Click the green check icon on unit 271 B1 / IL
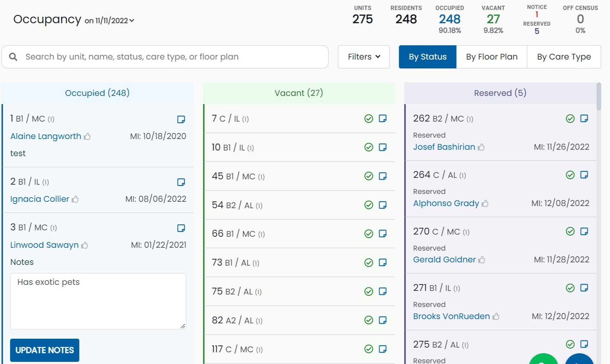This screenshot has height=364, width=610. point(570,288)
